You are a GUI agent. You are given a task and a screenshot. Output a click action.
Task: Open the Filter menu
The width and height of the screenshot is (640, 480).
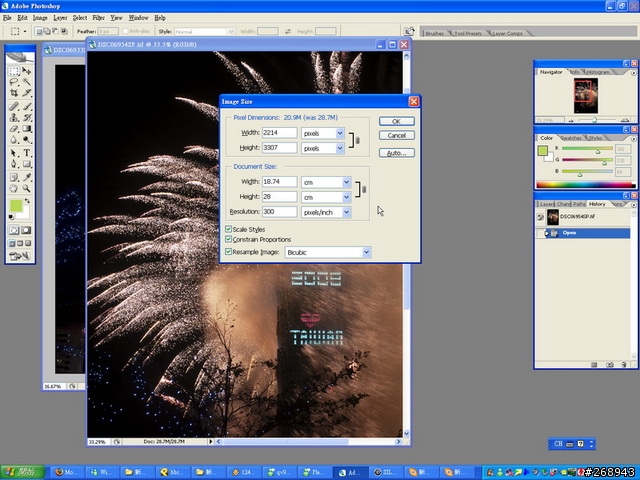tap(98, 18)
